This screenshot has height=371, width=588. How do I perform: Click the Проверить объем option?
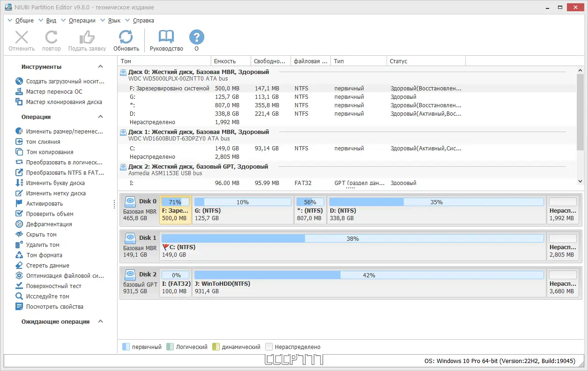coord(45,214)
